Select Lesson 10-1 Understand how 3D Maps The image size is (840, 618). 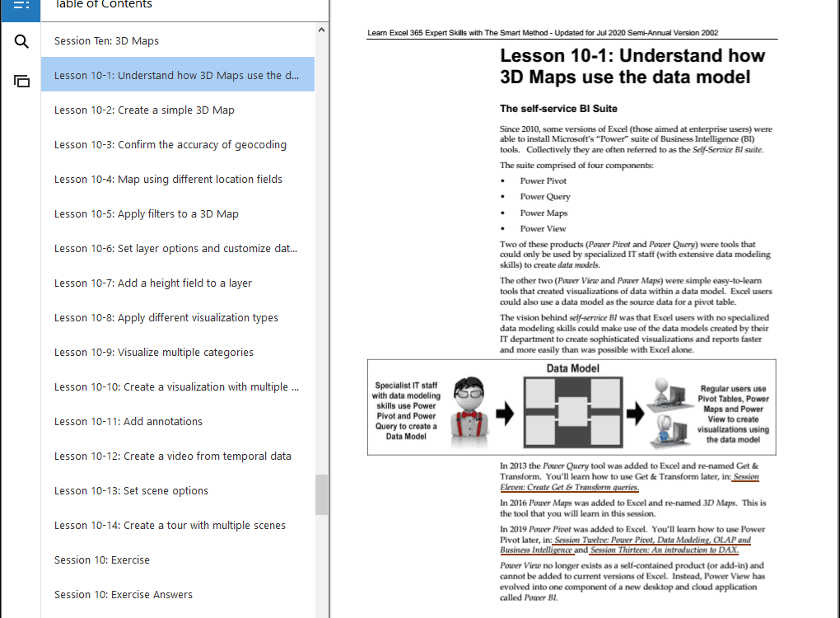pyautogui.click(x=178, y=75)
